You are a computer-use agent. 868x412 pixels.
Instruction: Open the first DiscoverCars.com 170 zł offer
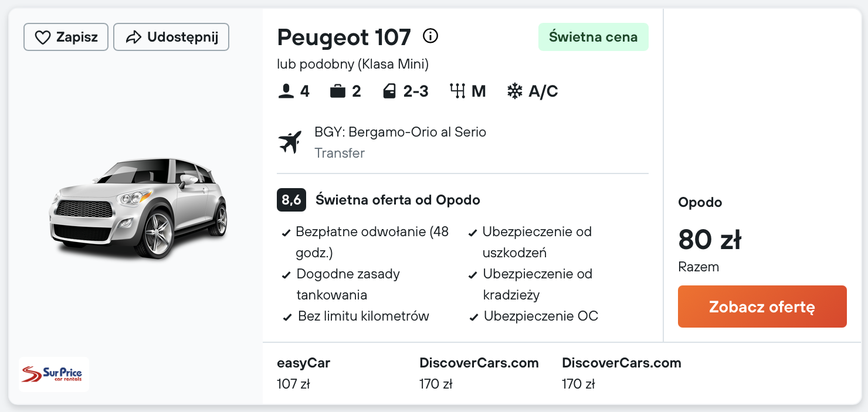click(x=479, y=373)
